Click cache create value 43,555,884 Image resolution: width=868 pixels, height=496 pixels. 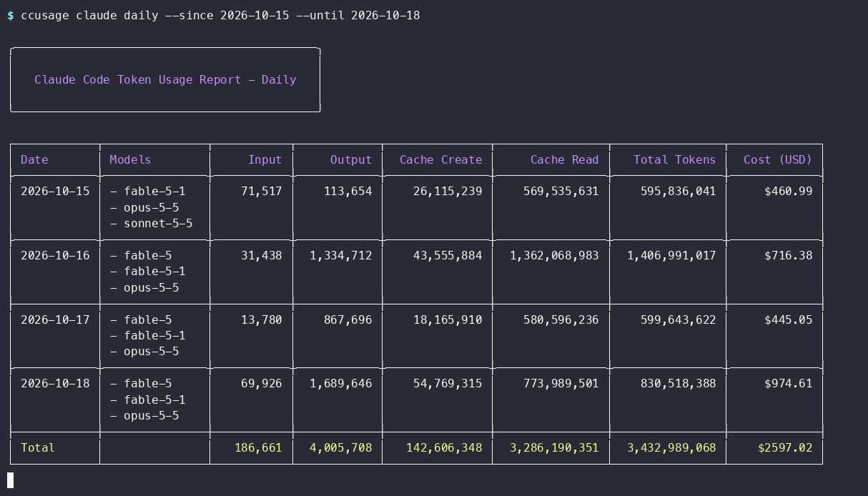point(448,255)
